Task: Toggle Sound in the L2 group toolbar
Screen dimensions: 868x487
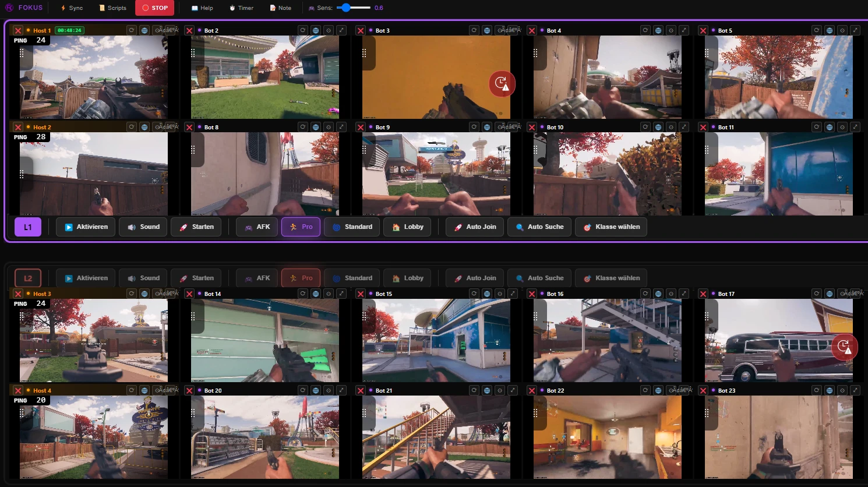Action: 143,278
